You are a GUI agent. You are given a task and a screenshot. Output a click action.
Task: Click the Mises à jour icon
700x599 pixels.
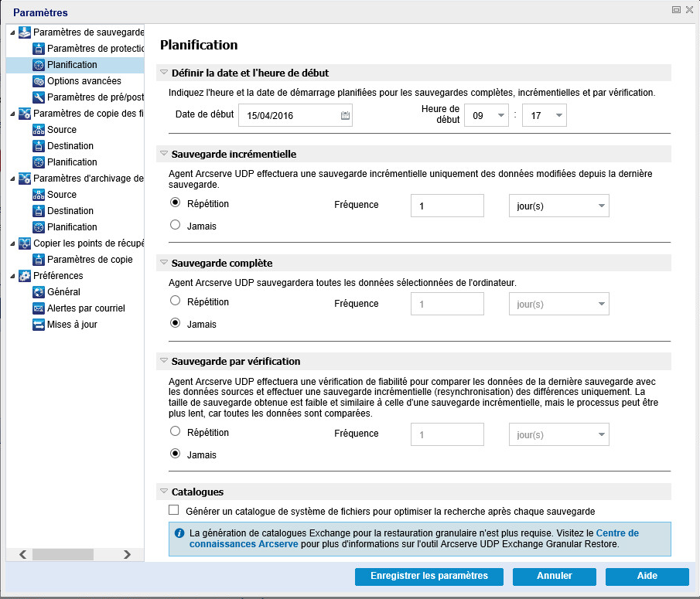tap(39, 325)
